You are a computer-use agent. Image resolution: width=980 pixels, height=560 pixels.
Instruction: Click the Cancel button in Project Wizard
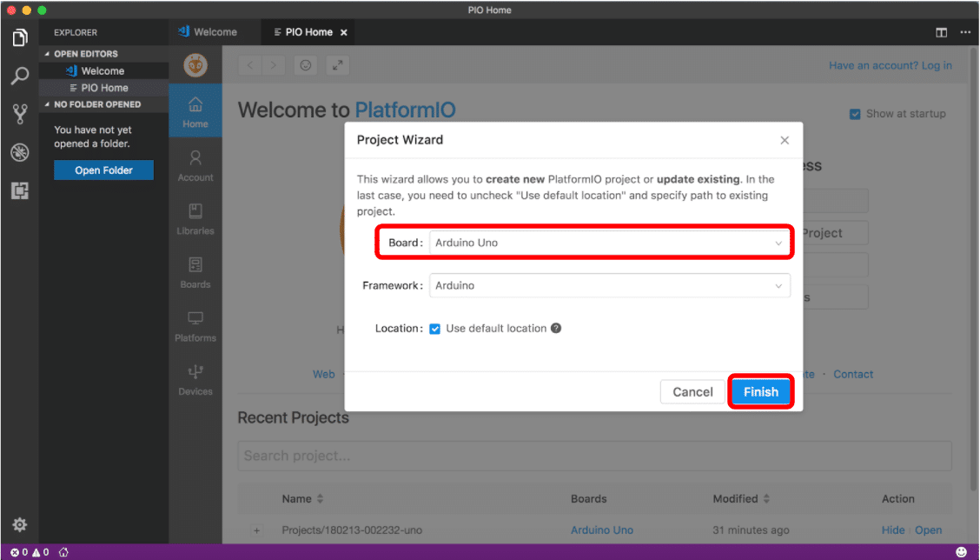(692, 391)
